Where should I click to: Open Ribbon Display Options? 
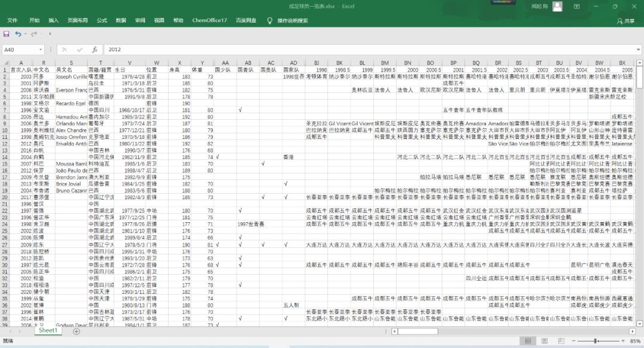(x=577, y=6)
